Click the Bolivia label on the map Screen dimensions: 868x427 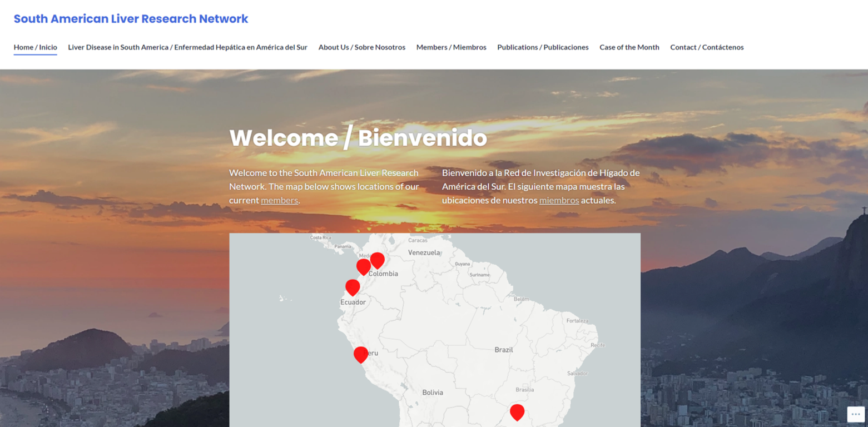pos(433,393)
